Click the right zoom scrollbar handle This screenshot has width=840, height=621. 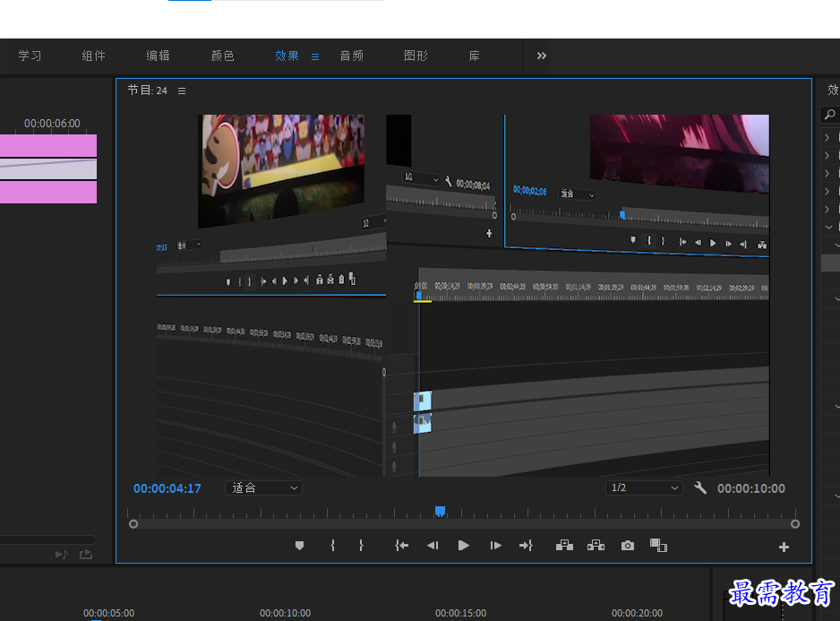[795, 524]
